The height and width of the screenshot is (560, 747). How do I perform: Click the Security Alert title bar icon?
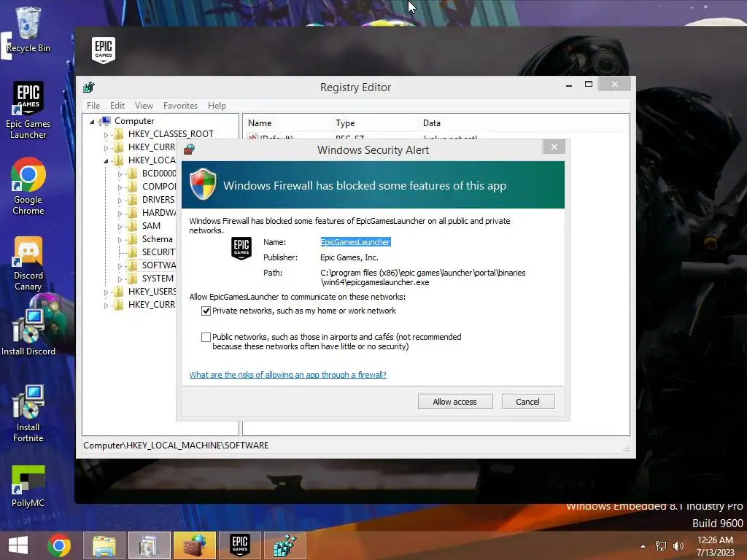(x=189, y=149)
